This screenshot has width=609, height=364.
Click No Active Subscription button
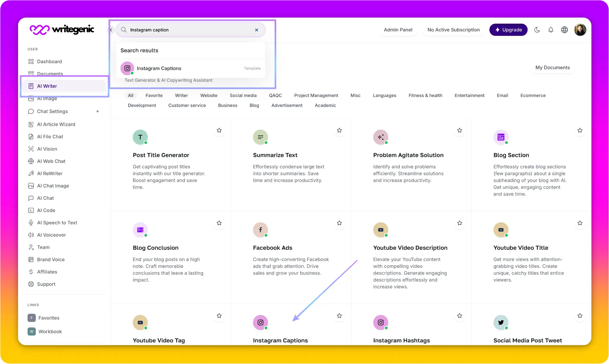453,30
